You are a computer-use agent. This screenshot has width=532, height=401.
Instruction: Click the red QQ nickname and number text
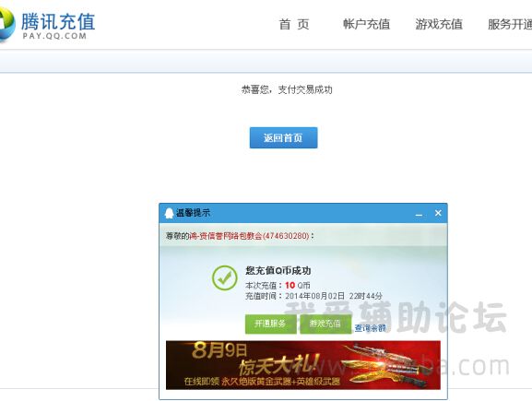[x=249, y=236]
